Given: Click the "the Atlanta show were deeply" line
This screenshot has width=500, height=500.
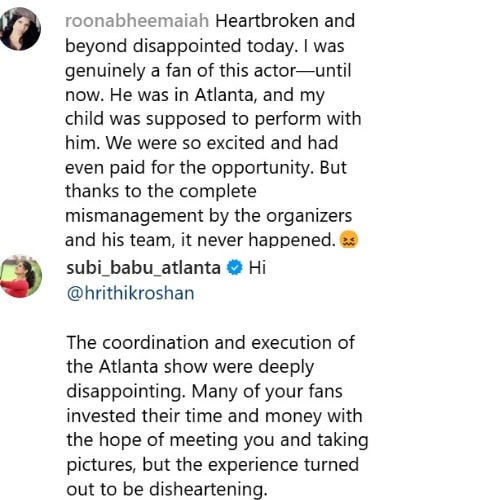Looking at the screenshot, I should 190,367.
